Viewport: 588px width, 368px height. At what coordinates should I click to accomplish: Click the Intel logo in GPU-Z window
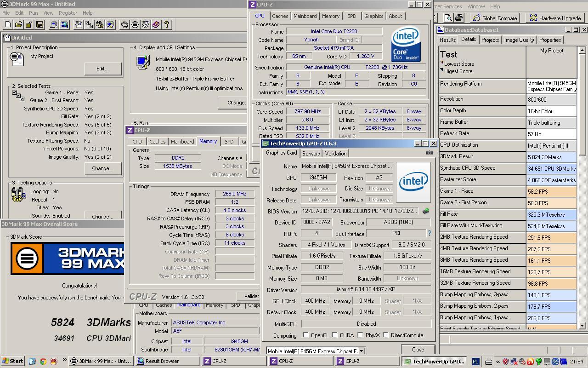click(x=413, y=182)
